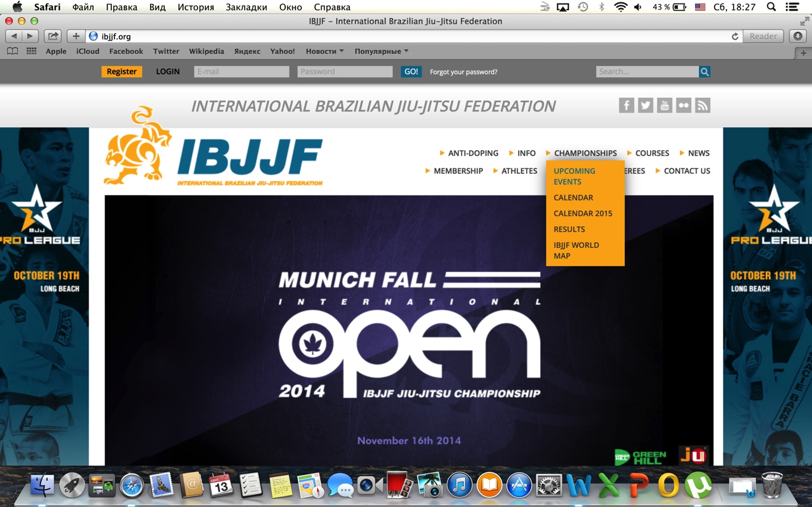The image size is (812, 507).
Task: Open the Flickr social icon
Action: tap(683, 105)
